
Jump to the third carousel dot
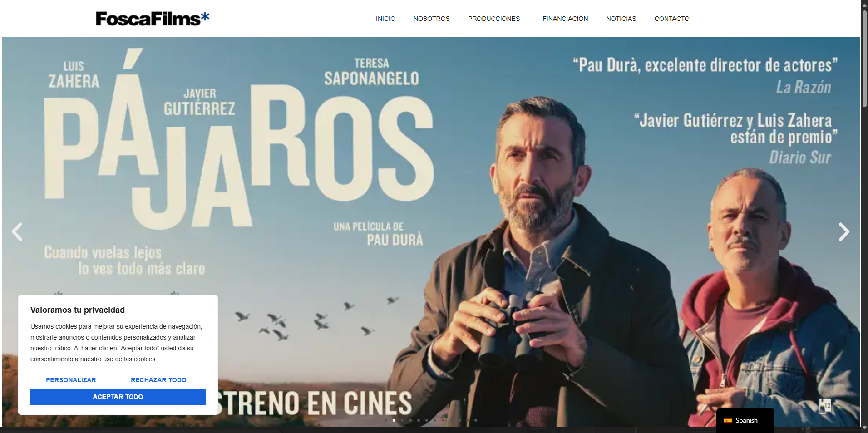pyautogui.click(x=402, y=420)
